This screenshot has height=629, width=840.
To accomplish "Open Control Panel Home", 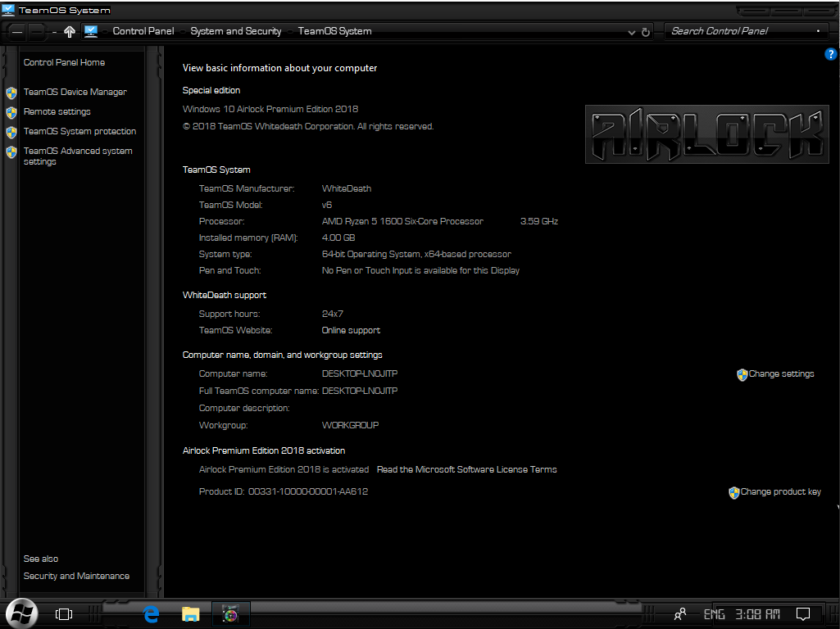I will (x=64, y=62).
